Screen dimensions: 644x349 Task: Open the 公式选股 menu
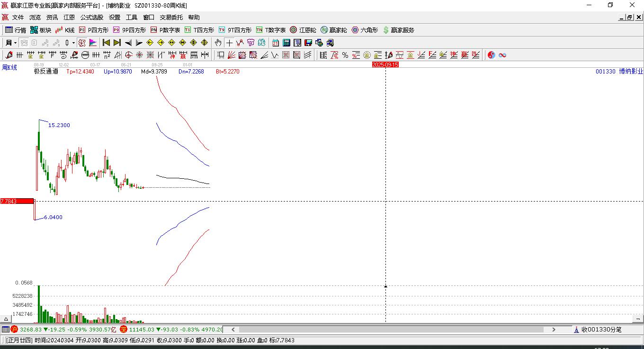[x=91, y=18]
